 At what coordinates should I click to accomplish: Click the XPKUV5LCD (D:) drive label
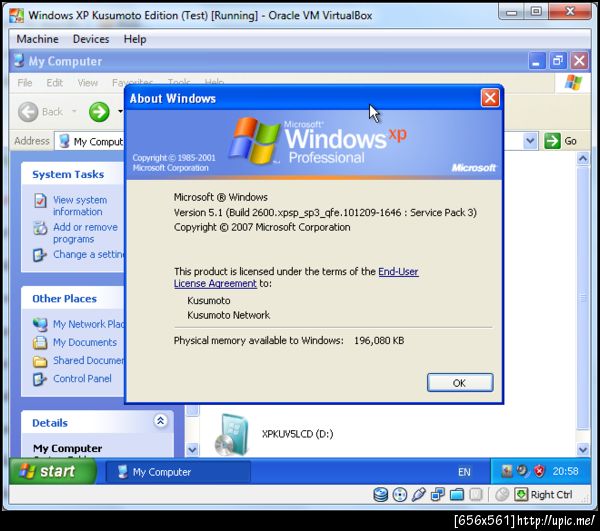click(x=297, y=434)
